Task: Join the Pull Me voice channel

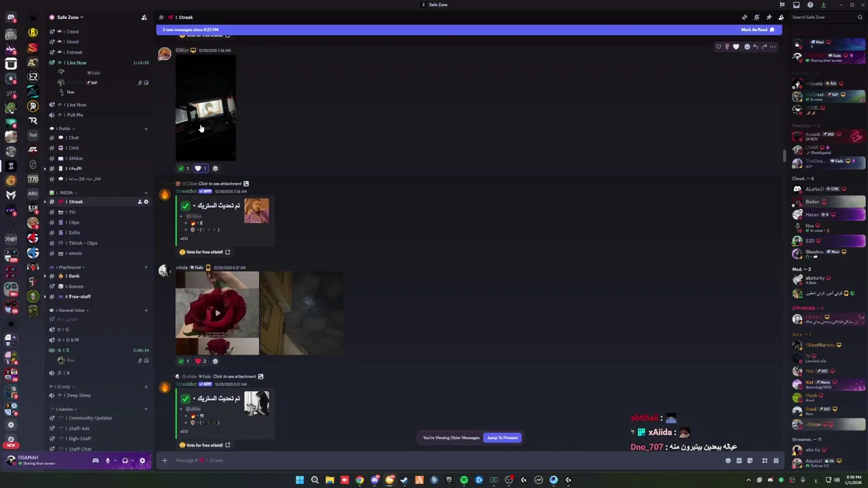Action: (x=99, y=115)
